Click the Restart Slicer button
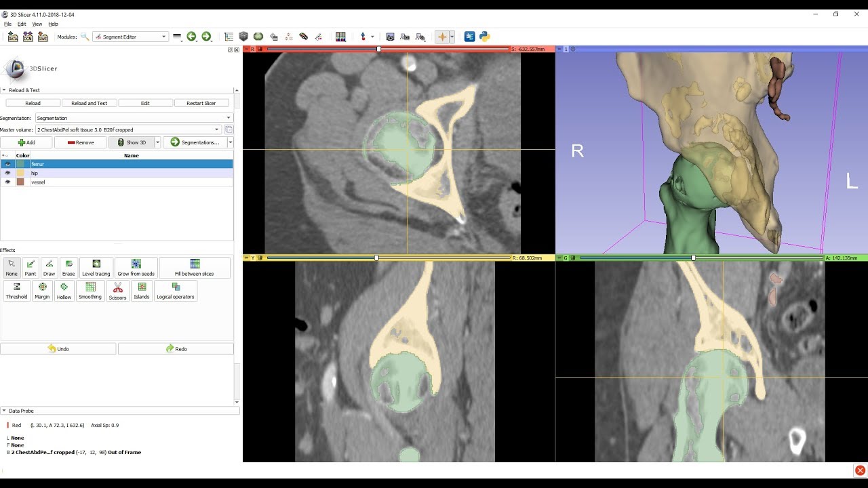The width and height of the screenshot is (868, 488). (x=201, y=103)
